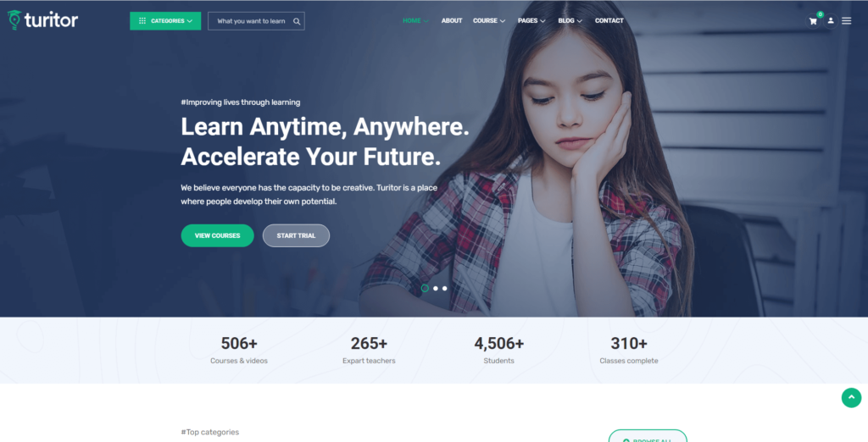Click the user account icon
The image size is (868, 442).
[x=831, y=21]
